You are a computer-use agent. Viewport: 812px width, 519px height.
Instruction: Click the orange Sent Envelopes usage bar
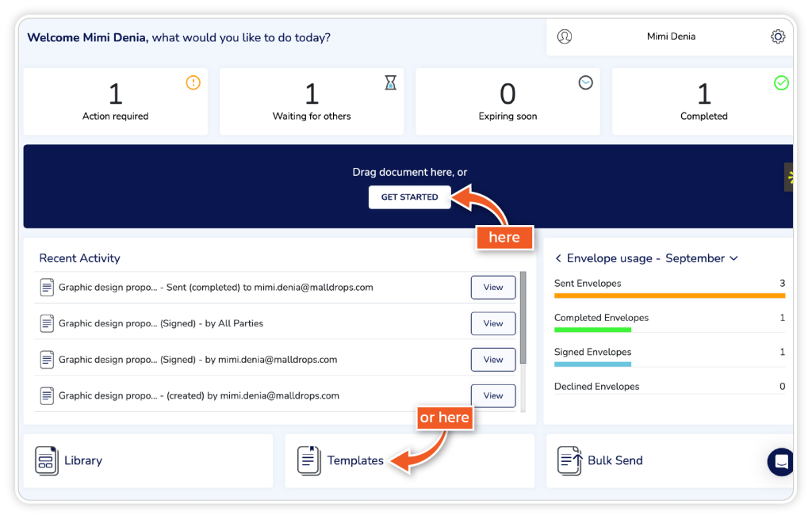(669, 296)
